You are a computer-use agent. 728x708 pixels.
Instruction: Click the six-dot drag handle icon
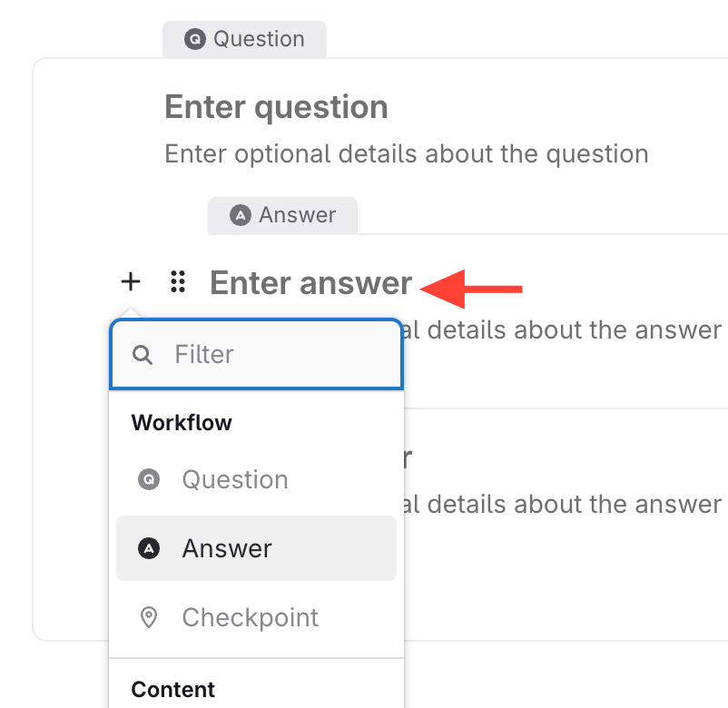tap(178, 282)
